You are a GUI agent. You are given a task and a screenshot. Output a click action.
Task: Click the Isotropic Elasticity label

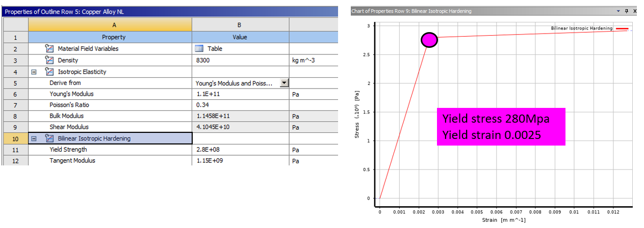(x=82, y=72)
